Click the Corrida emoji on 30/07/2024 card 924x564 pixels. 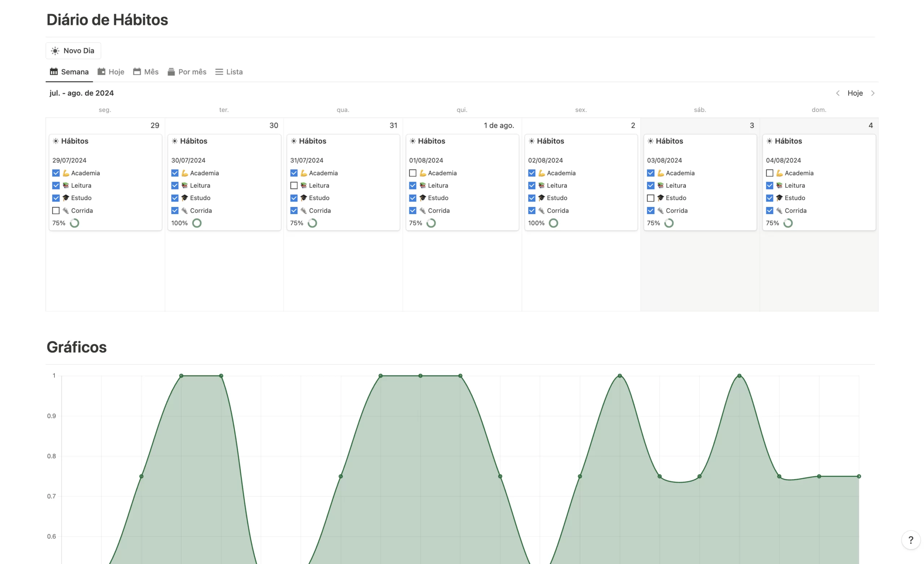pyautogui.click(x=184, y=211)
